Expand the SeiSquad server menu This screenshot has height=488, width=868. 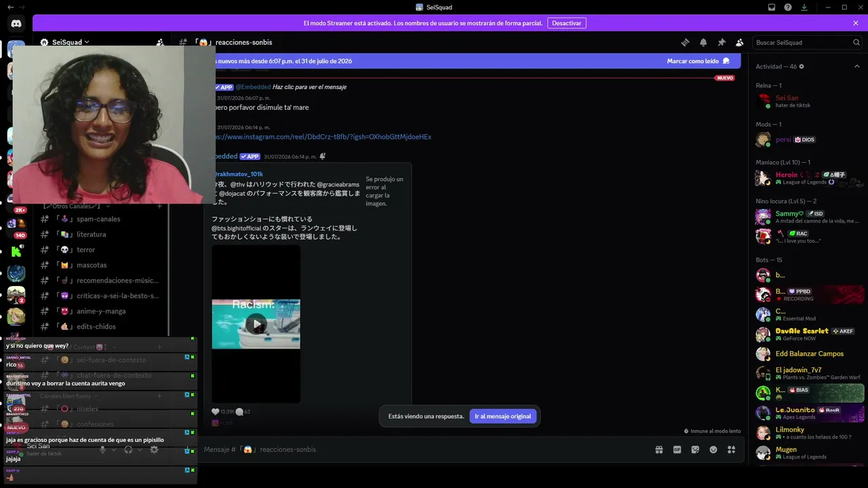tap(71, 42)
